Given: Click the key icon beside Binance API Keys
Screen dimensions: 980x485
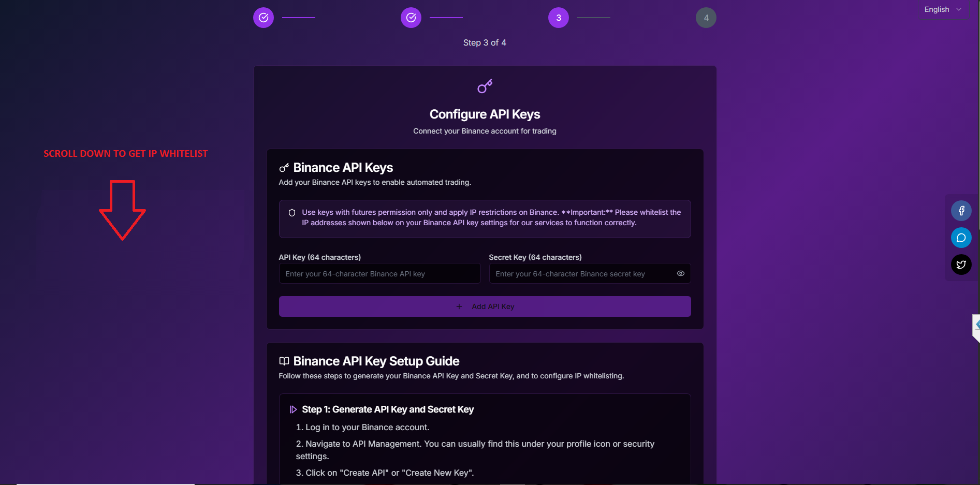Looking at the screenshot, I should click(284, 168).
